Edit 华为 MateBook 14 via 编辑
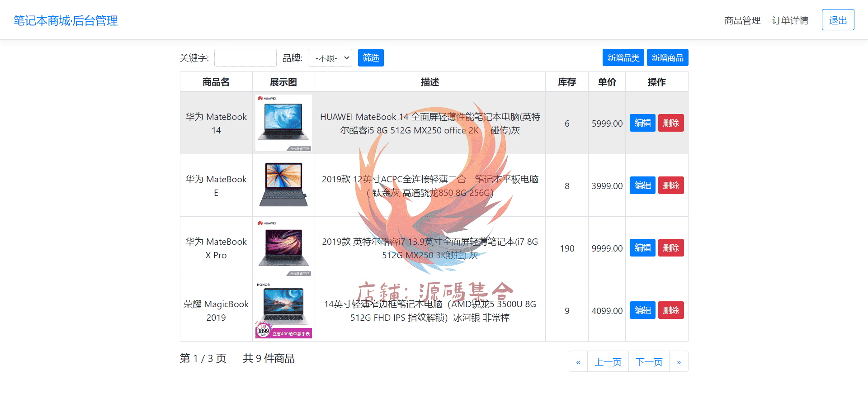This screenshot has height=404, width=868. (x=642, y=123)
